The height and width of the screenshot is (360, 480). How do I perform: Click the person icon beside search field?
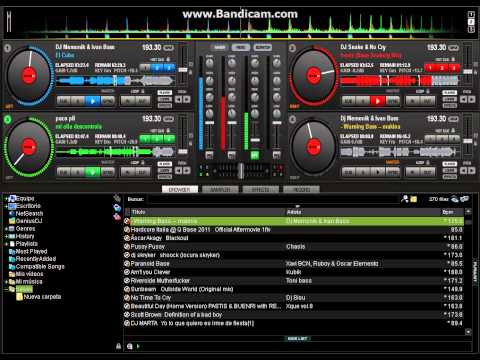(405, 199)
